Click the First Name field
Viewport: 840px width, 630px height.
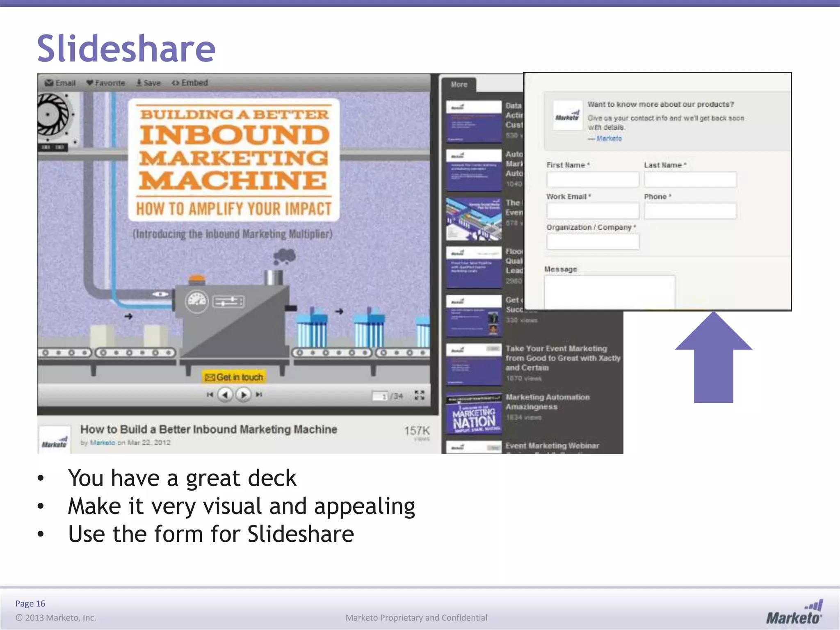pos(593,180)
